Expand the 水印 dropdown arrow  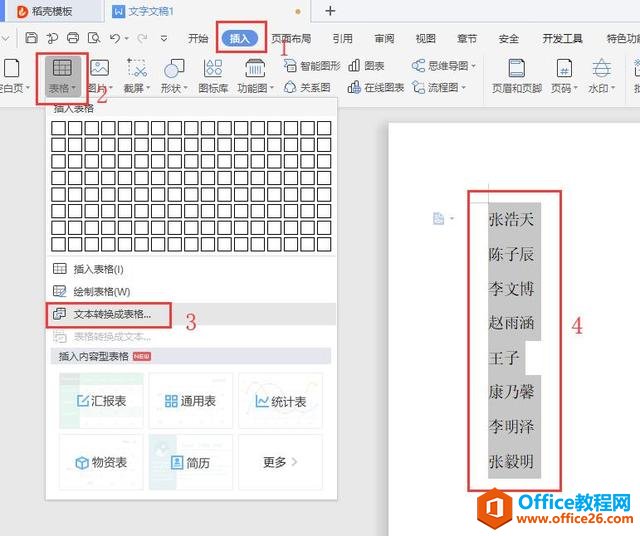click(613, 88)
